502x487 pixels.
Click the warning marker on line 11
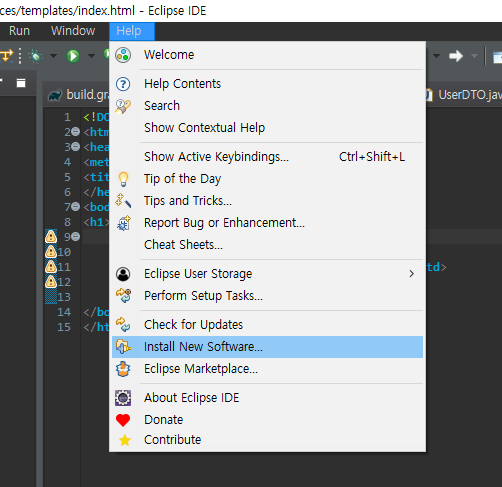(x=51, y=267)
